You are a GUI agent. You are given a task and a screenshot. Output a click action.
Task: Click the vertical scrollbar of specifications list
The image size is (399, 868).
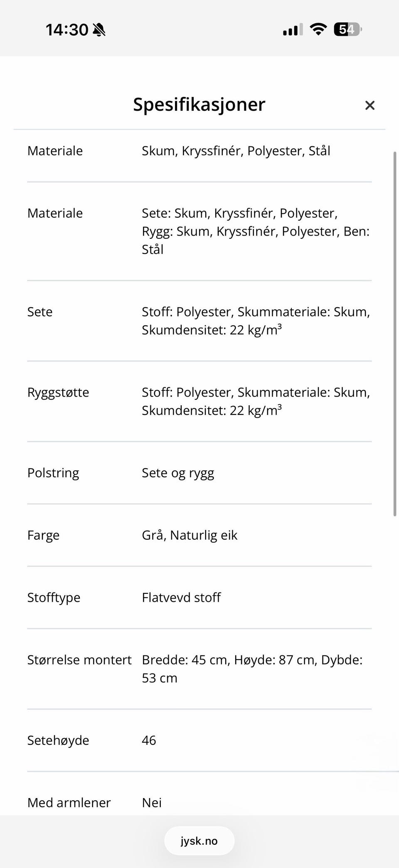click(x=395, y=334)
